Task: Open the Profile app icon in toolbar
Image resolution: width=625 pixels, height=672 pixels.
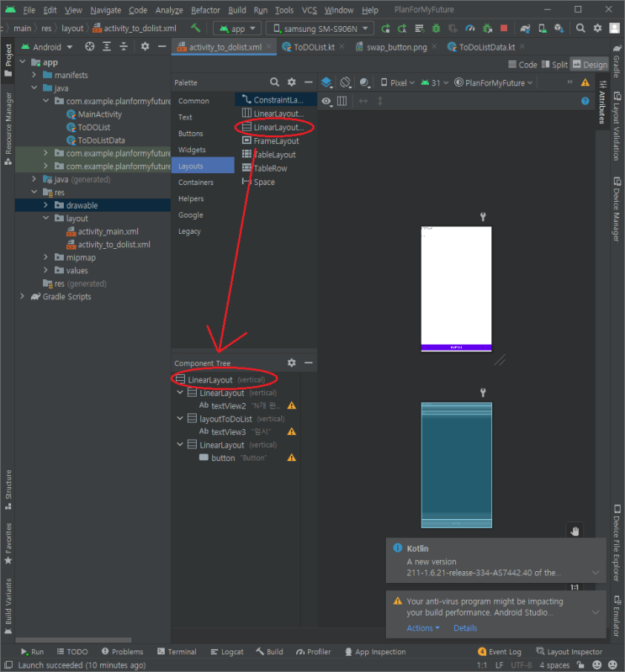Action: (x=470, y=29)
